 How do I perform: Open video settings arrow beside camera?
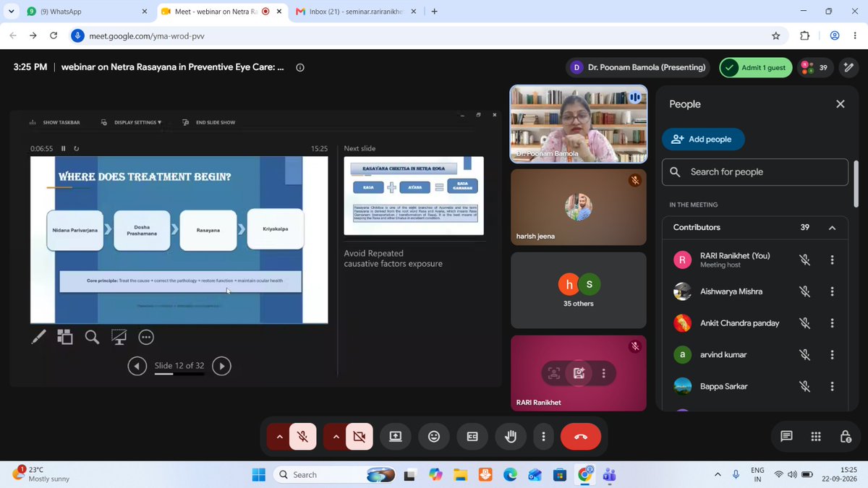point(335,437)
